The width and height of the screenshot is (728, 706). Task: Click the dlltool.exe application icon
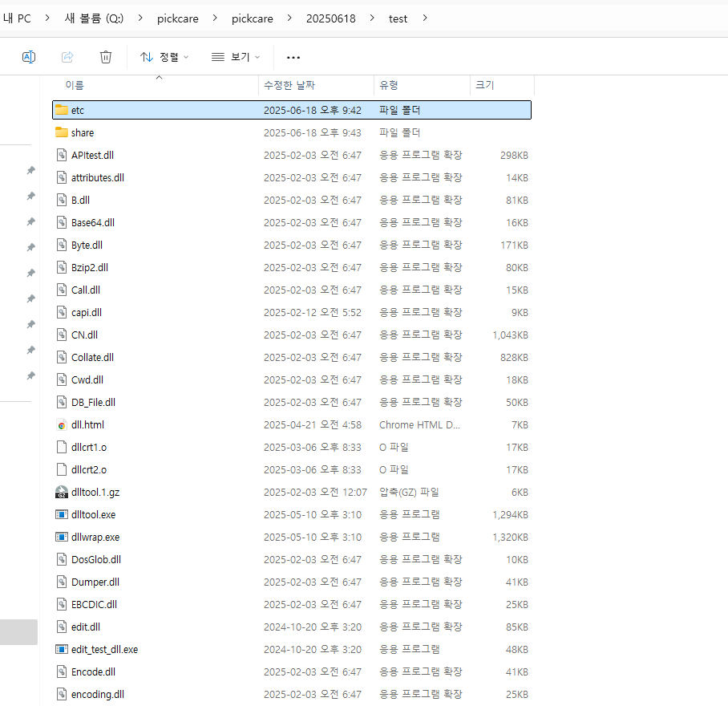pyautogui.click(x=62, y=514)
